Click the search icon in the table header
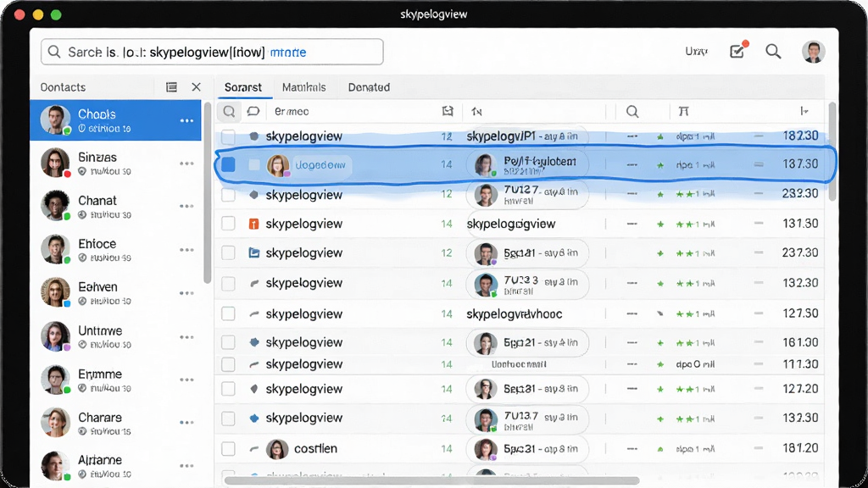Image resolution: width=868 pixels, height=488 pixels. pyautogui.click(x=229, y=112)
